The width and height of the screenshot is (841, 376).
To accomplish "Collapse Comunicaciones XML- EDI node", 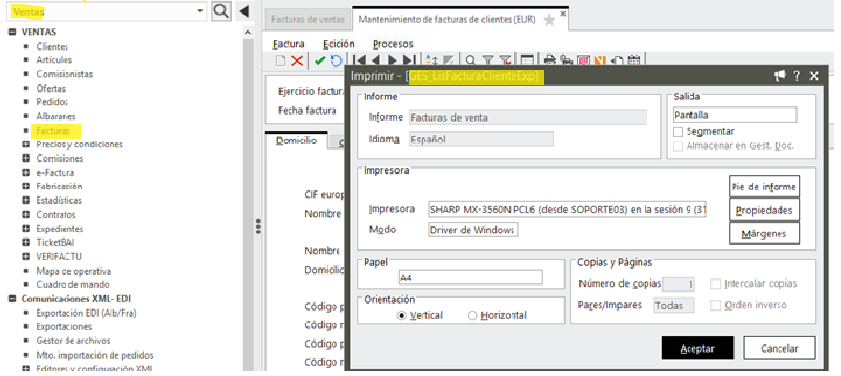I will tap(12, 299).
